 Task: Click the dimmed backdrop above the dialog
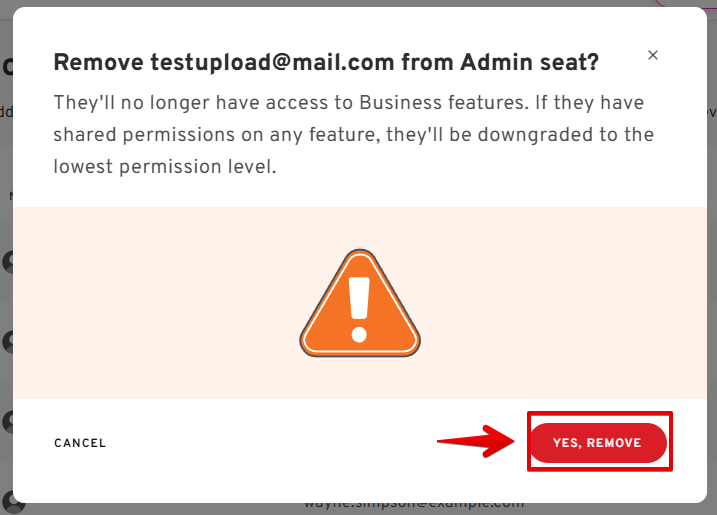pos(300,3)
